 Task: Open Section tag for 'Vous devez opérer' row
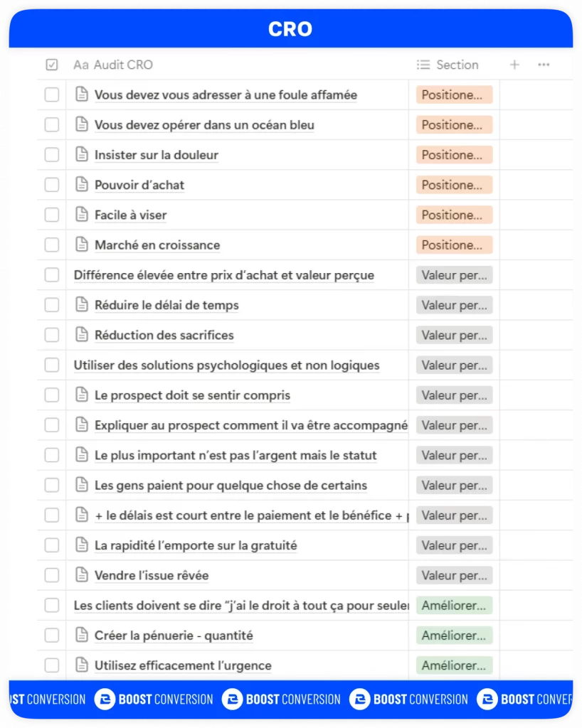(454, 125)
